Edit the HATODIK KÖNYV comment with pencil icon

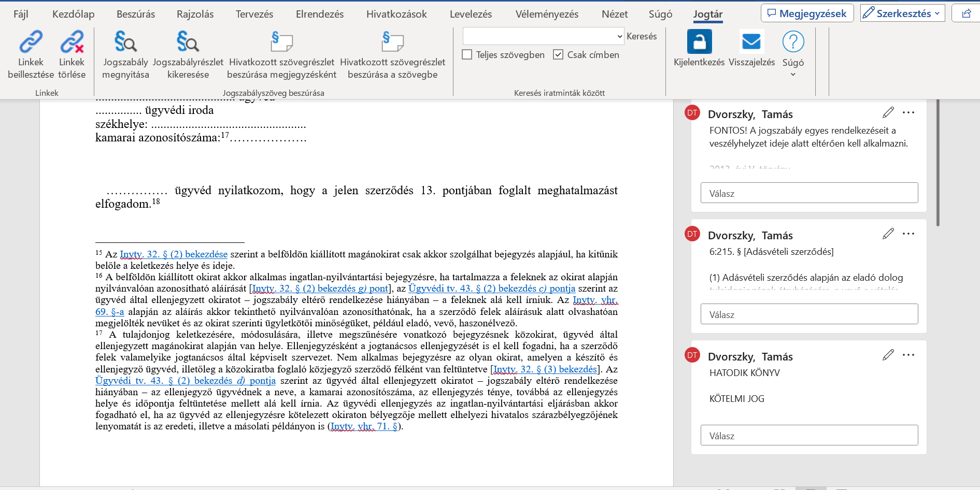[x=888, y=355]
